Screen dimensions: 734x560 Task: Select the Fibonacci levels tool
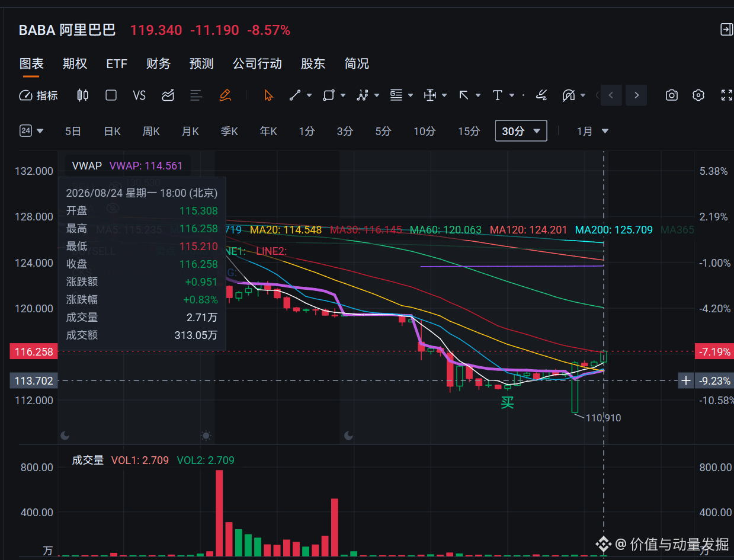[x=396, y=95]
